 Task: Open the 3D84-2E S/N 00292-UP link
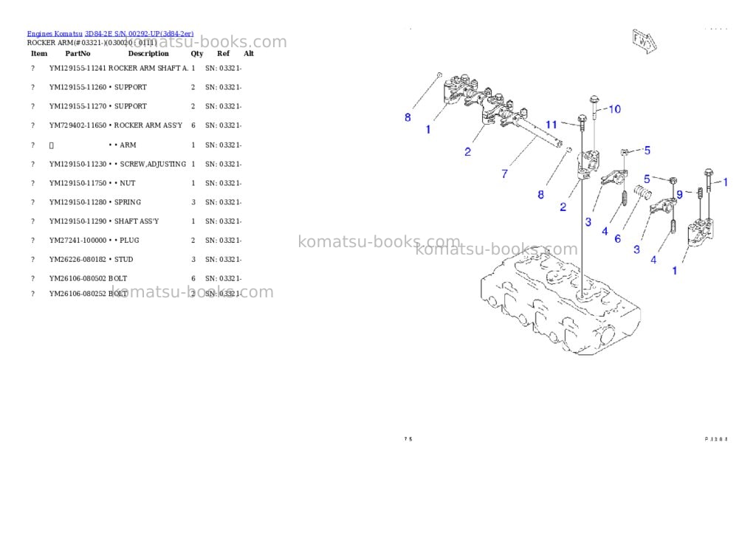click(140, 34)
